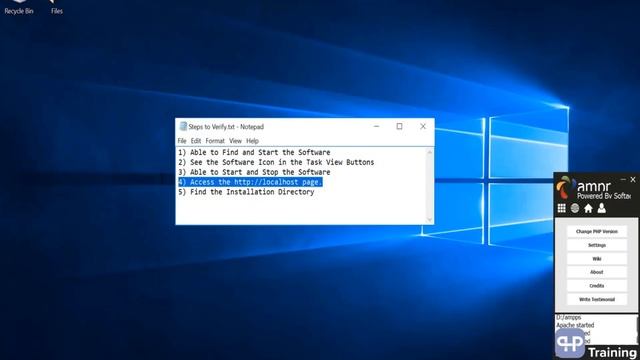Open Notepad File menu
The height and width of the screenshot is (360, 640).
tap(182, 141)
